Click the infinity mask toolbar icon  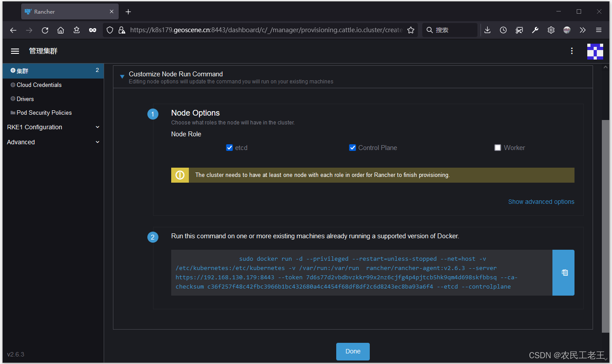coord(93,30)
